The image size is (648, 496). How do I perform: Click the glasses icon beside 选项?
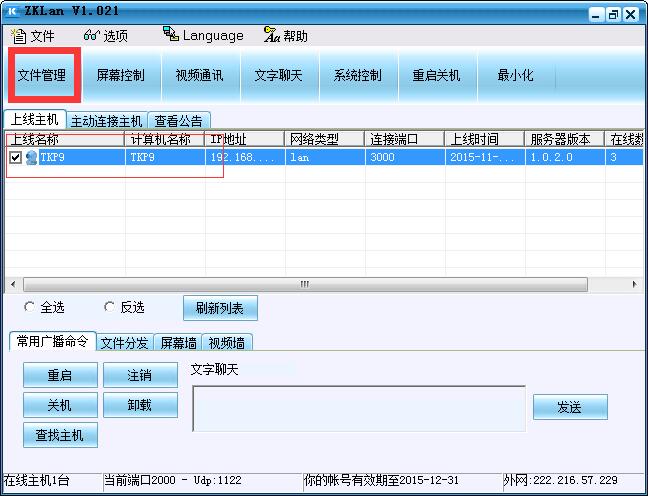[91, 36]
